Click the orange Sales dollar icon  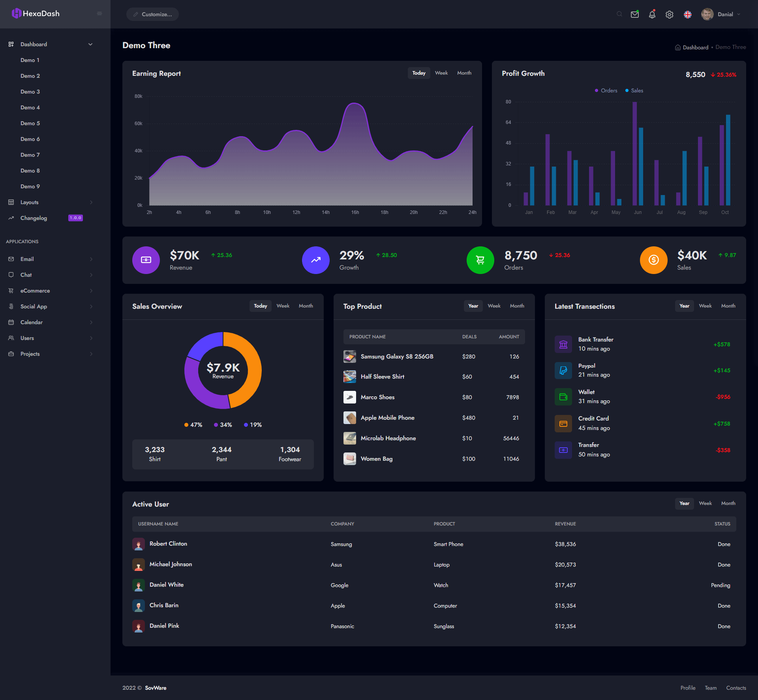click(x=653, y=260)
